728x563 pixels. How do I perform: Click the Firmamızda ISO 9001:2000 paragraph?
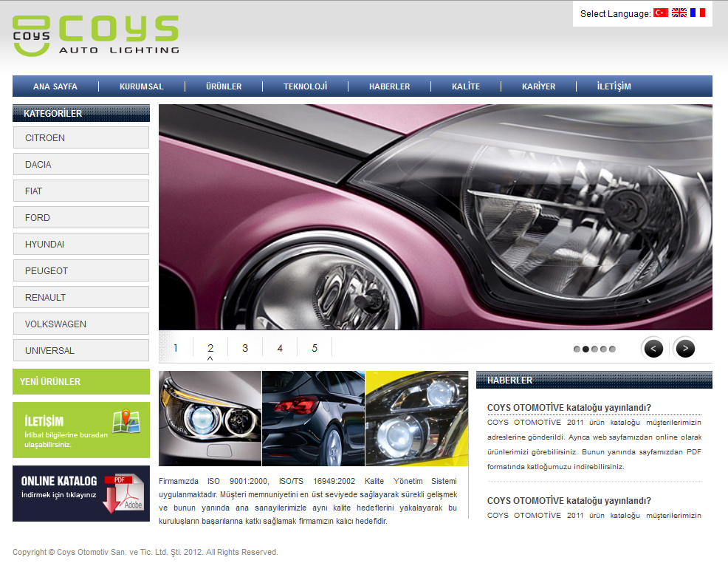308,501
